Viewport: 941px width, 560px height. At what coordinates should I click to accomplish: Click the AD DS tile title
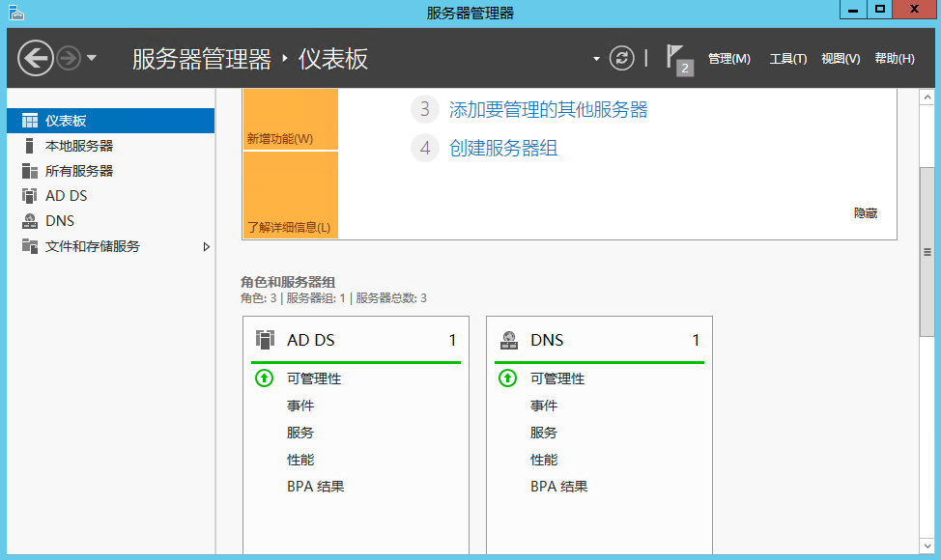[311, 340]
